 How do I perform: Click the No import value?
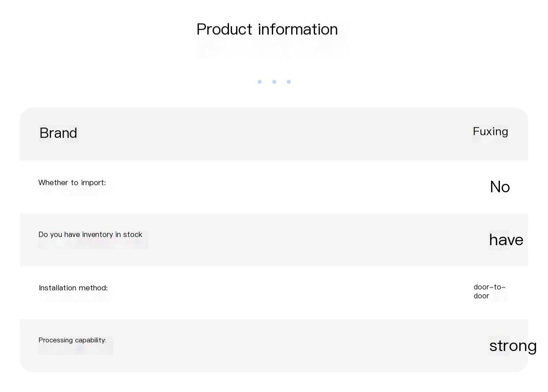(x=500, y=187)
